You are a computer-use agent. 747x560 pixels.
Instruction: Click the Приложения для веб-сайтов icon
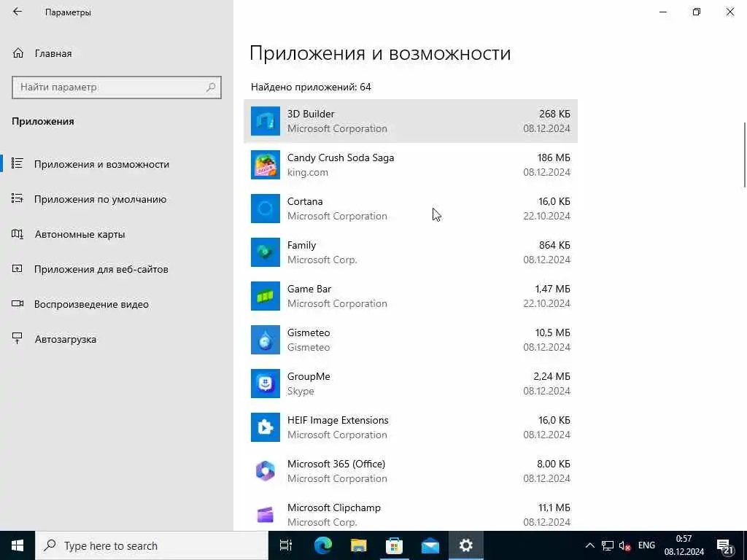pyautogui.click(x=18, y=268)
